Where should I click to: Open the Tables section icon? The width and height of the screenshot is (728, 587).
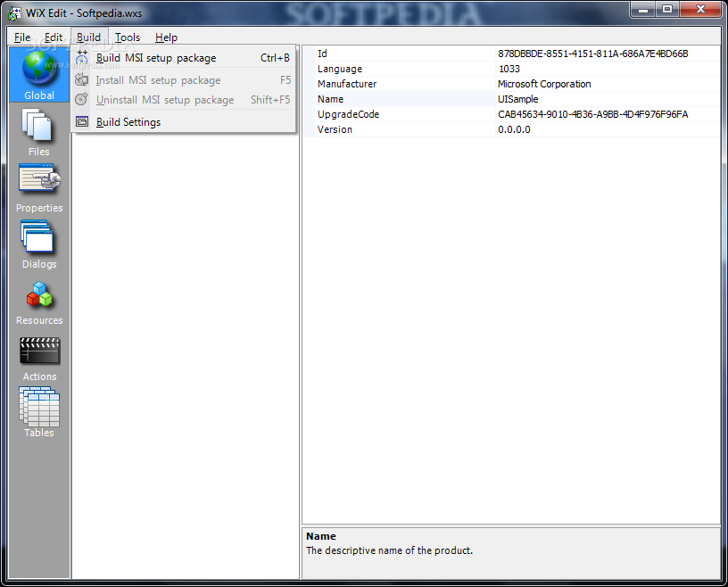(x=39, y=407)
